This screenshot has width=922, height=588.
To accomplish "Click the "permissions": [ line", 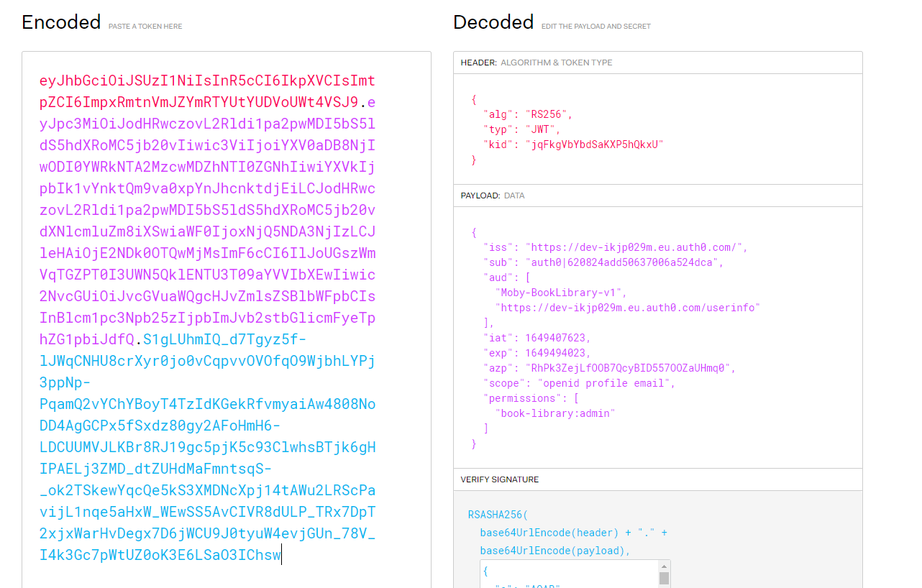I will (x=531, y=398).
